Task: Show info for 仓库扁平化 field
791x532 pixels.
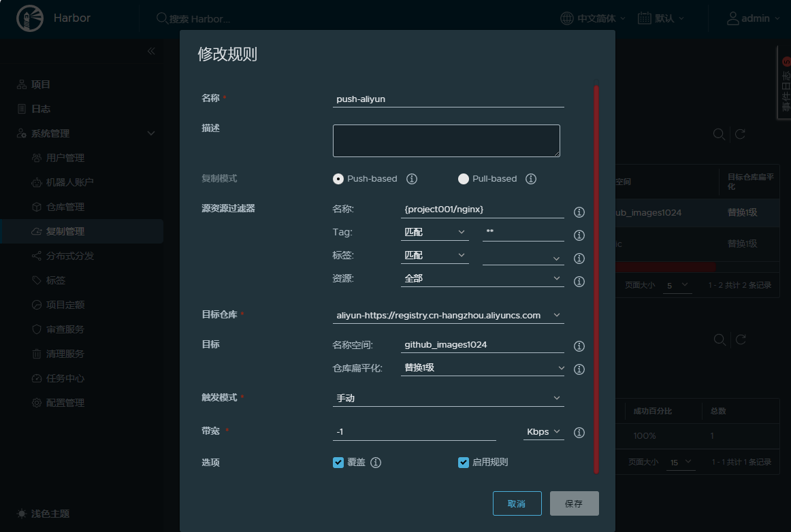Action: 579,369
